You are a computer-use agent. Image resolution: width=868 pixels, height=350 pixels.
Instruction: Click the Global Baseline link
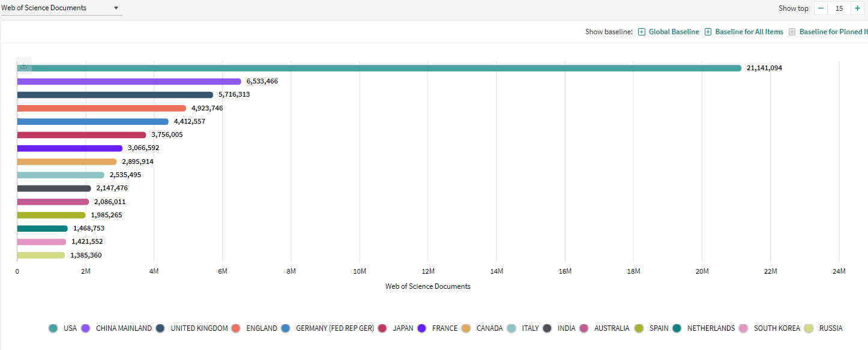(x=674, y=32)
